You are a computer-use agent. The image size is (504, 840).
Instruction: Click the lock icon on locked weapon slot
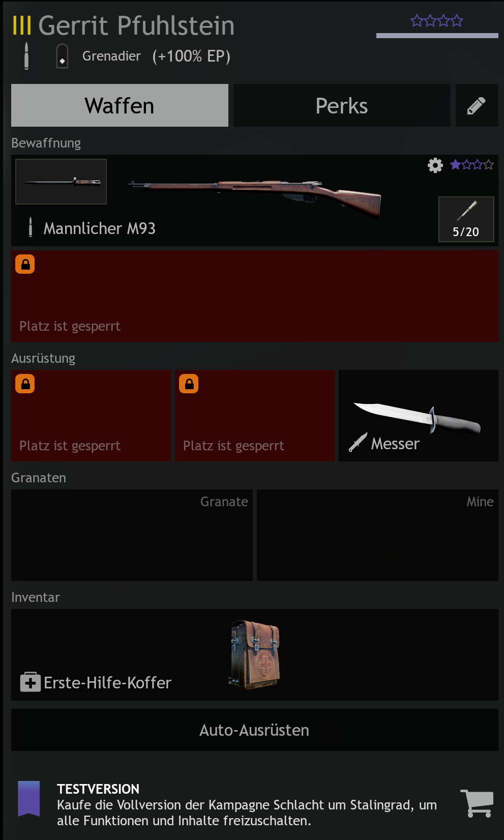click(25, 264)
